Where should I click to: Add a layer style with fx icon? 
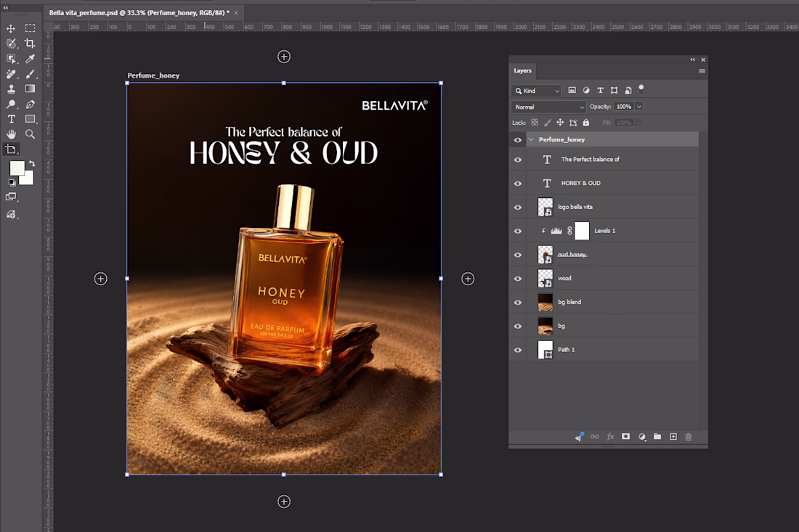pos(610,437)
